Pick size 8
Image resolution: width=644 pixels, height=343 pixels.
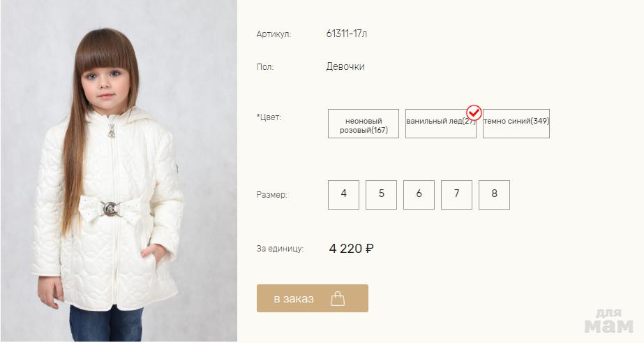pos(494,195)
